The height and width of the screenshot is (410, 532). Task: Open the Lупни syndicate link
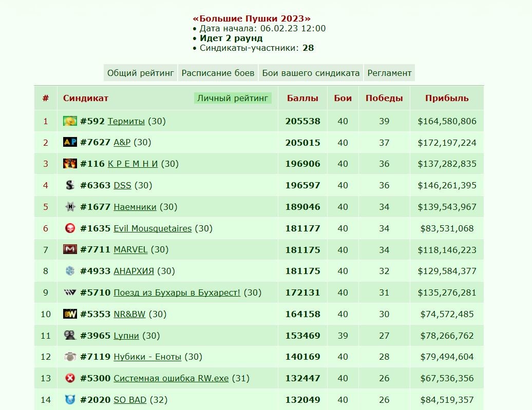126,336
